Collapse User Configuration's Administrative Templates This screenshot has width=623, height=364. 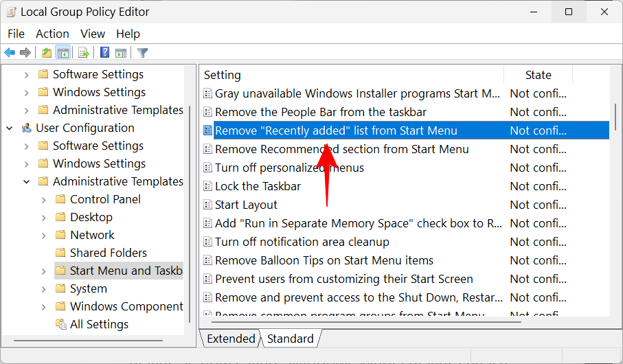(x=27, y=181)
